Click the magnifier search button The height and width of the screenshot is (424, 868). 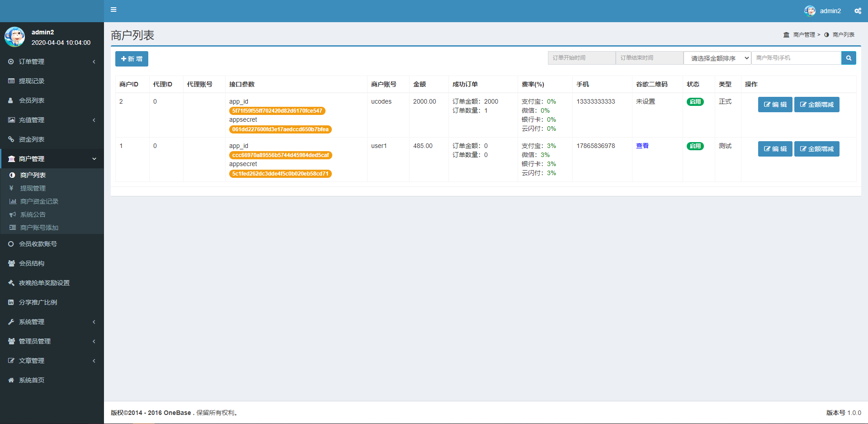(849, 58)
